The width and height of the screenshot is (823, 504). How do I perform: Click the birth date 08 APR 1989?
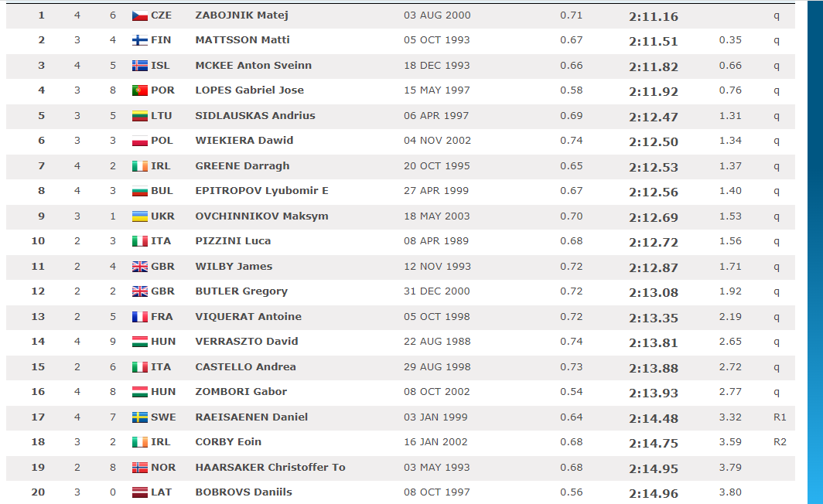(x=436, y=241)
